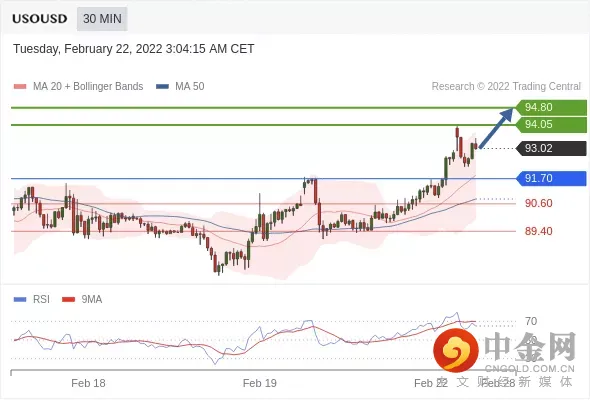Click the USOUSD symbol title
The width and height of the screenshot is (590, 400).
tap(40, 19)
